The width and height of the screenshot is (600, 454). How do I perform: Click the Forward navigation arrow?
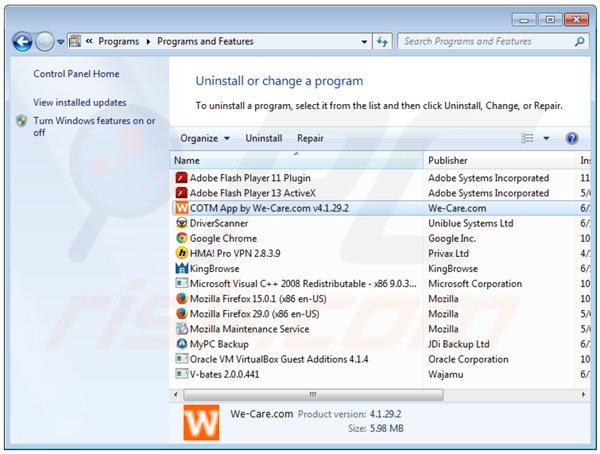pyautogui.click(x=45, y=41)
